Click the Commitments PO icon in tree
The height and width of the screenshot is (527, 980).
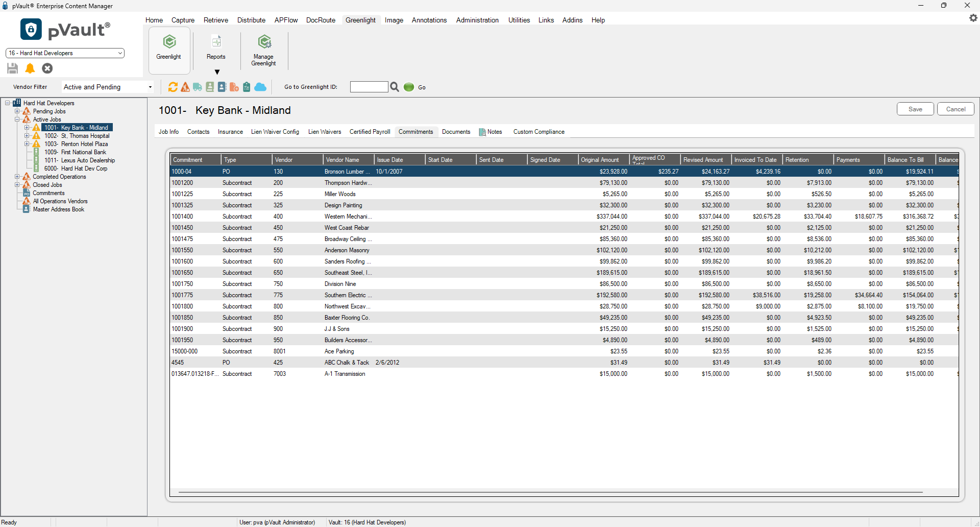(27, 193)
